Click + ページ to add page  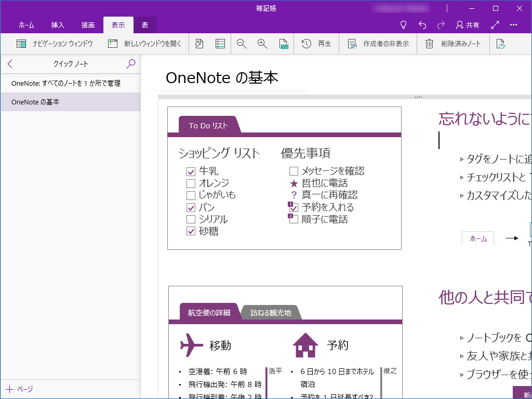[x=20, y=389]
